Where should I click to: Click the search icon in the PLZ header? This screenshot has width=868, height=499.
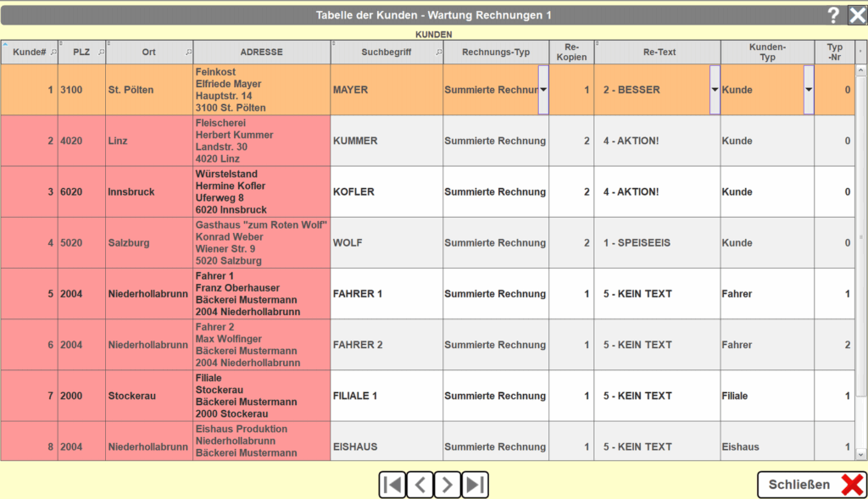click(x=102, y=52)
